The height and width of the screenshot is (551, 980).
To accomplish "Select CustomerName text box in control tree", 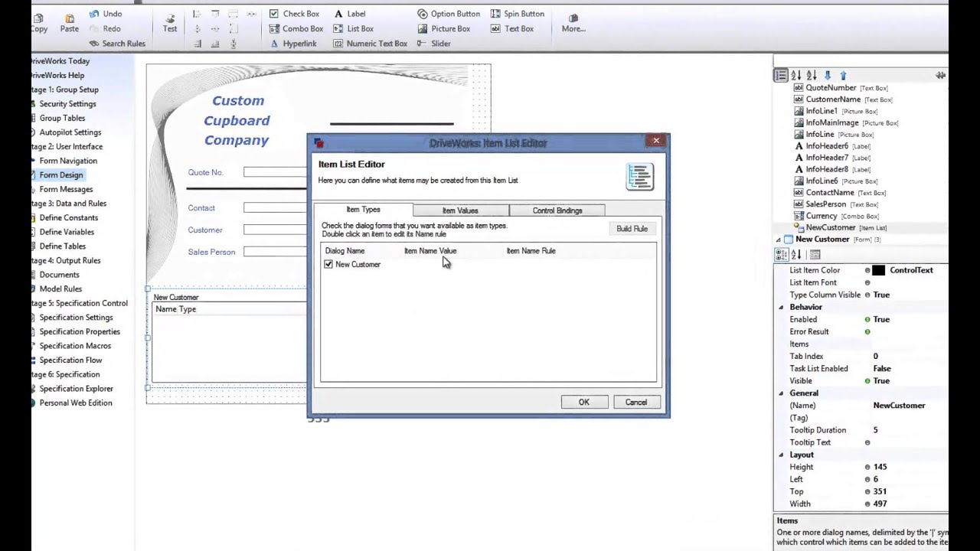I will click(833, 99).
